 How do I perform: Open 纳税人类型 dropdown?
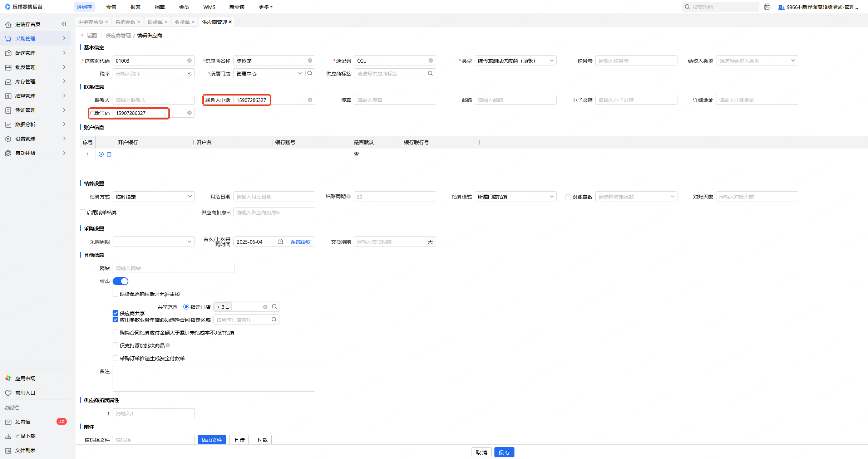pyautogui.click(x=756, y=60)
